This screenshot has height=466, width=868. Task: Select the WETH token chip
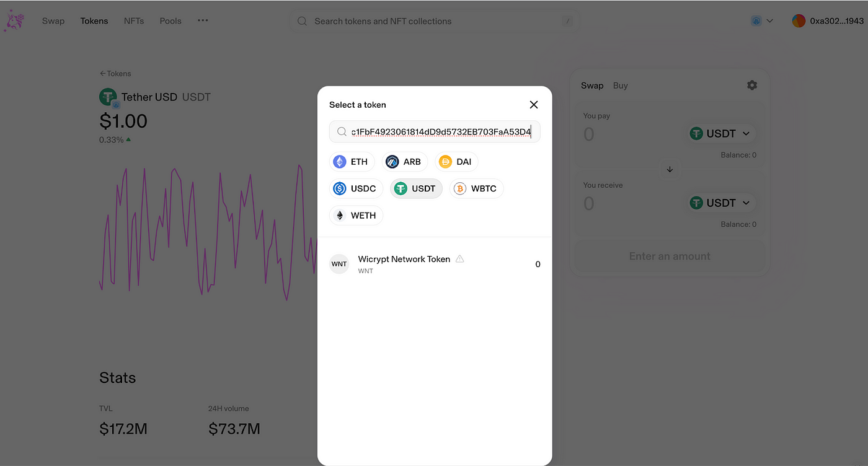click(356, 216)
